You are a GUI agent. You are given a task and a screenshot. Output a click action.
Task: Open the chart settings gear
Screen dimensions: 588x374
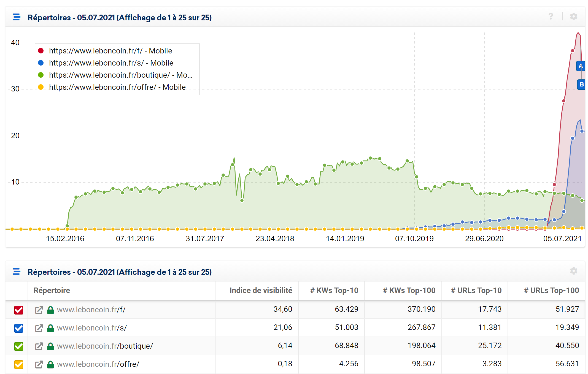574,17
